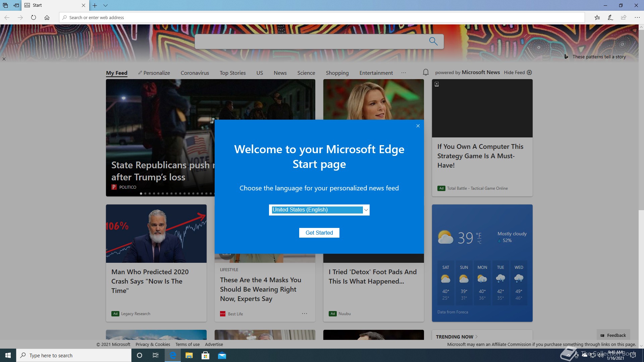Open Terms of use footer link
The image size is (644, 362).
[187, 344]
